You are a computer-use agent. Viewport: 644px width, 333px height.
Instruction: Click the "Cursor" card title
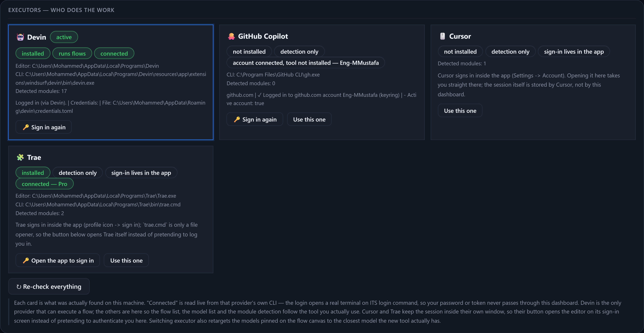pyautogui.click(x=460, y=36)
